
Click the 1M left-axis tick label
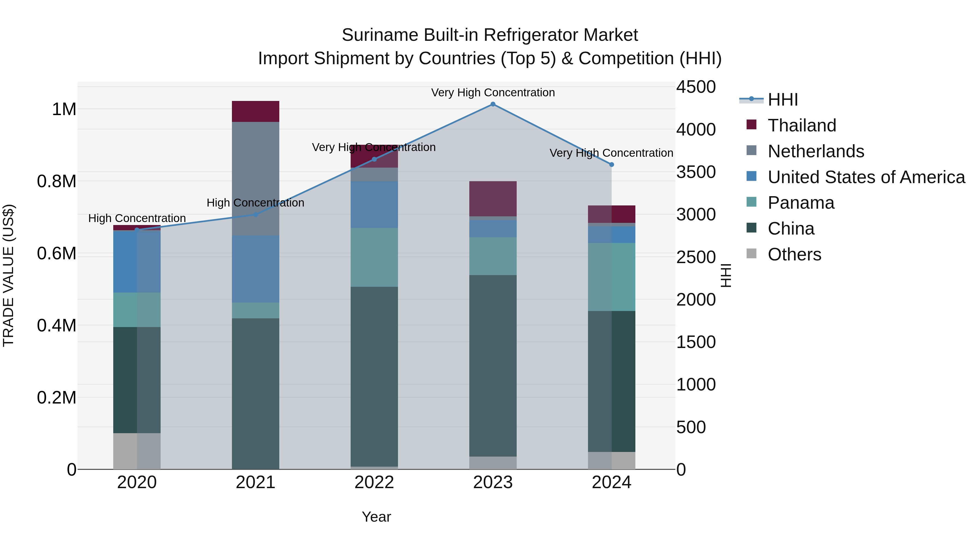pos(64,109)
